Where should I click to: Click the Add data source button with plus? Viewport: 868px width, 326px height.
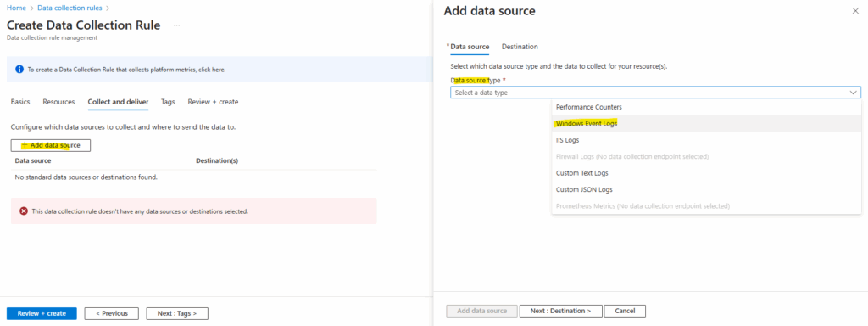click(50, 145)
